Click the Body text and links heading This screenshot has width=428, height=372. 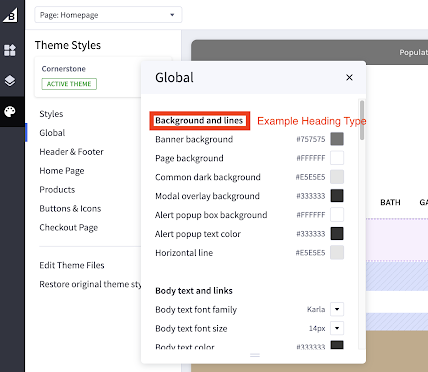[x=194, y=291]
